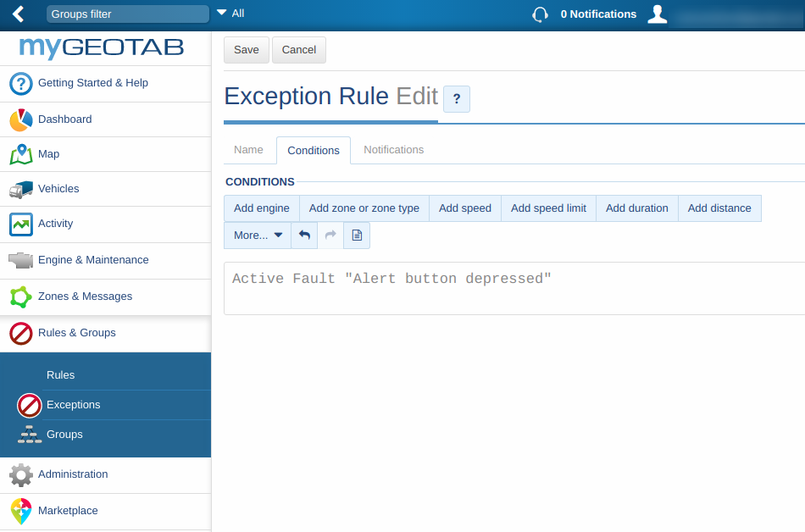Click Add speed limit condition
This screenshot has width=805, height=532.
(548, 208)
